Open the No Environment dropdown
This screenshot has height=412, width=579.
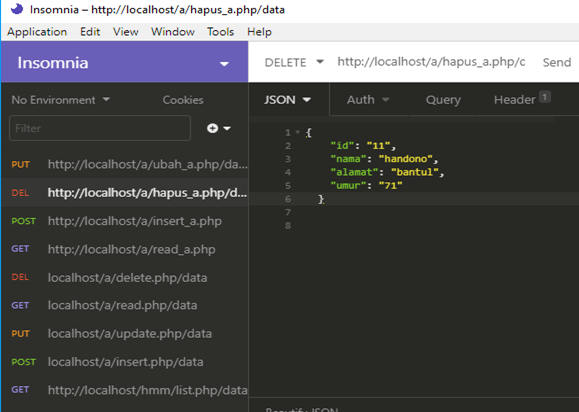61,100
